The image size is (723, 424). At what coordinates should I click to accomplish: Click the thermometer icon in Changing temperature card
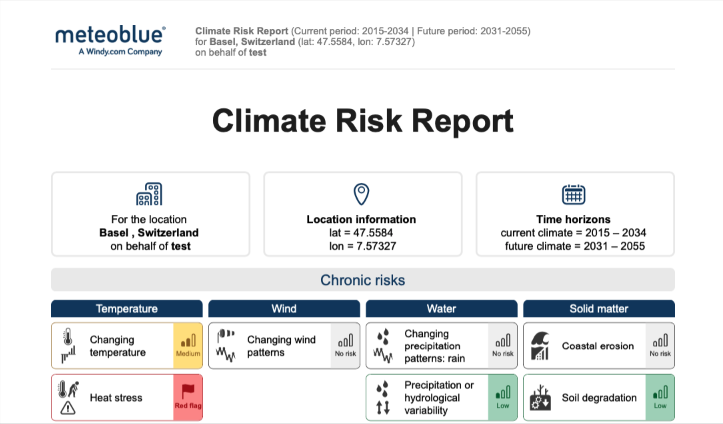68,337
